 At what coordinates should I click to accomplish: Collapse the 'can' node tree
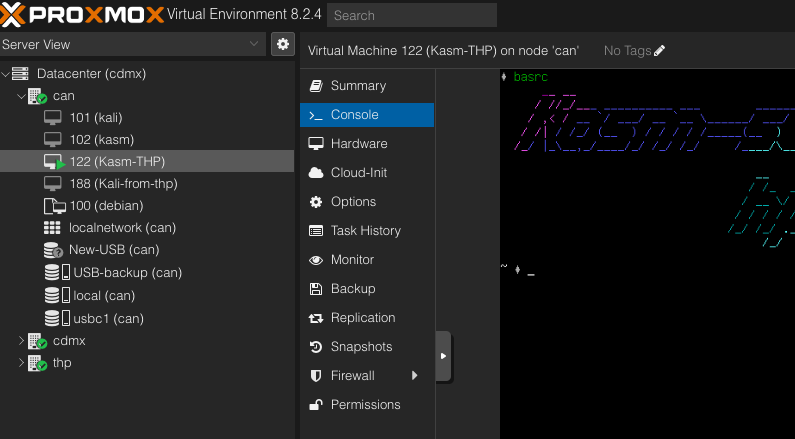tap(22, 96)
